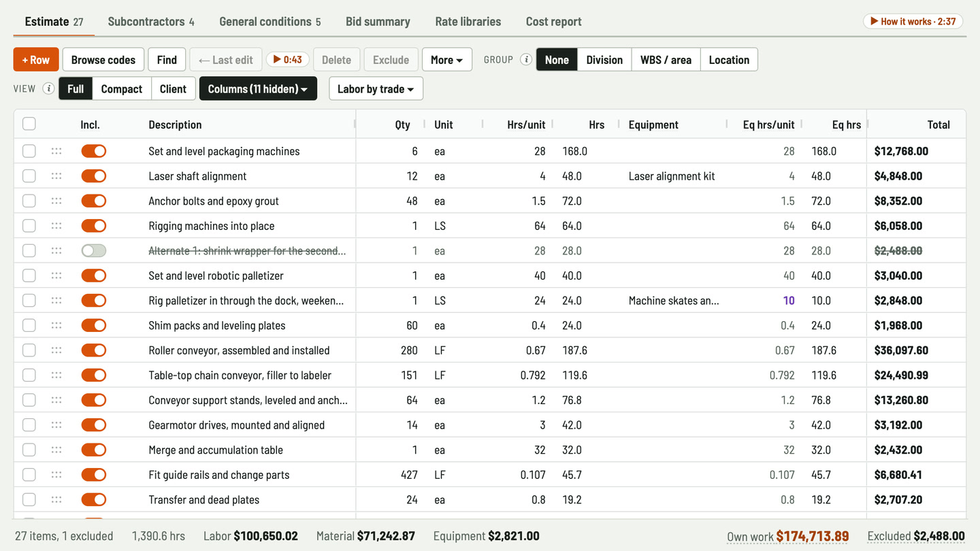Image resolution: width=980 pixels, height=551 pixels.
Task: Tick the checkbox for Laser shaft alignment
Action: [x=29, y=176]
